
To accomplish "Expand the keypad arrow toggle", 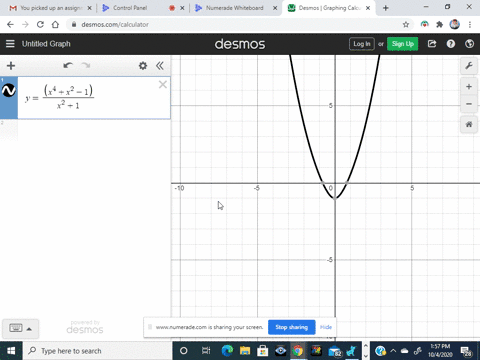I will 29,329.
